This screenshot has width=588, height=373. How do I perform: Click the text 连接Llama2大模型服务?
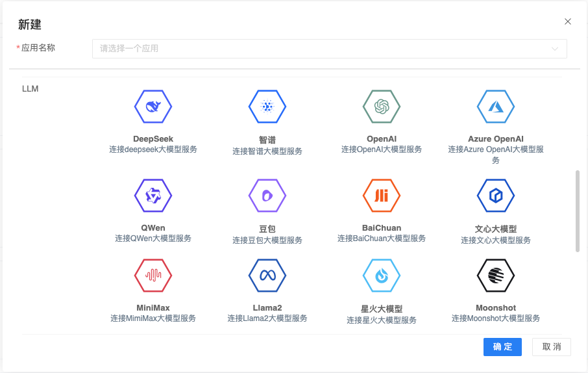pos(267,318)
